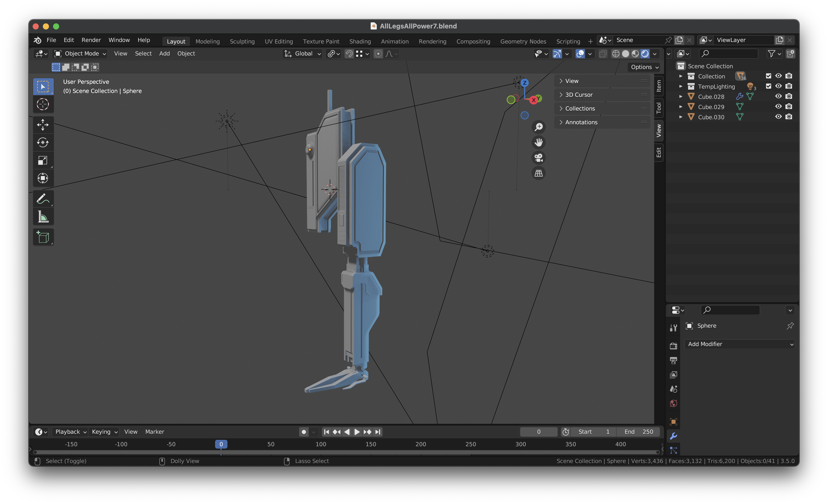
Task: Open the Render properties tab
Action: click(x=673, y=346)
